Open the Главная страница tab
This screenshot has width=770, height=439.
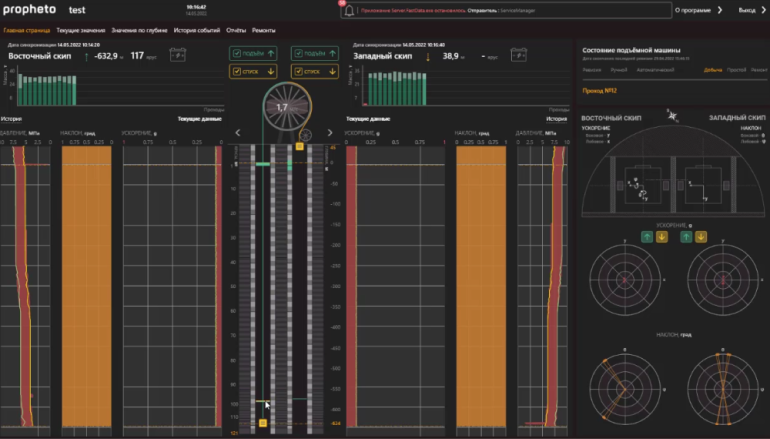pos(27,30)
